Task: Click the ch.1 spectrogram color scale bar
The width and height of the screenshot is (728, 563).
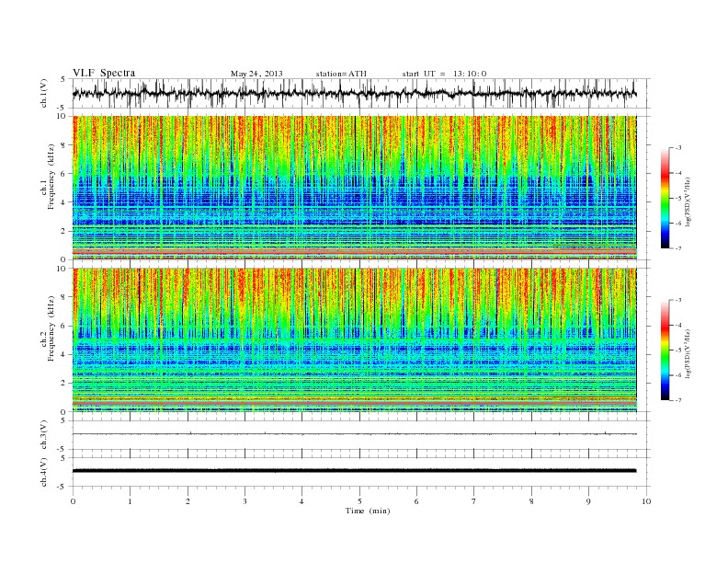Action: 665,198
